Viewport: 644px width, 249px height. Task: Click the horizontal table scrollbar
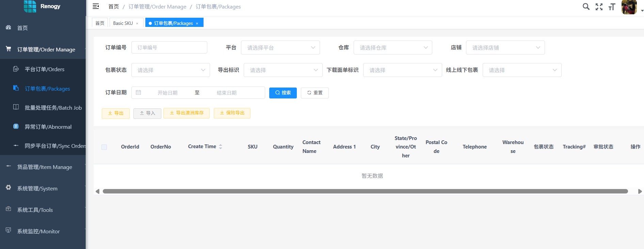[365, 191]
